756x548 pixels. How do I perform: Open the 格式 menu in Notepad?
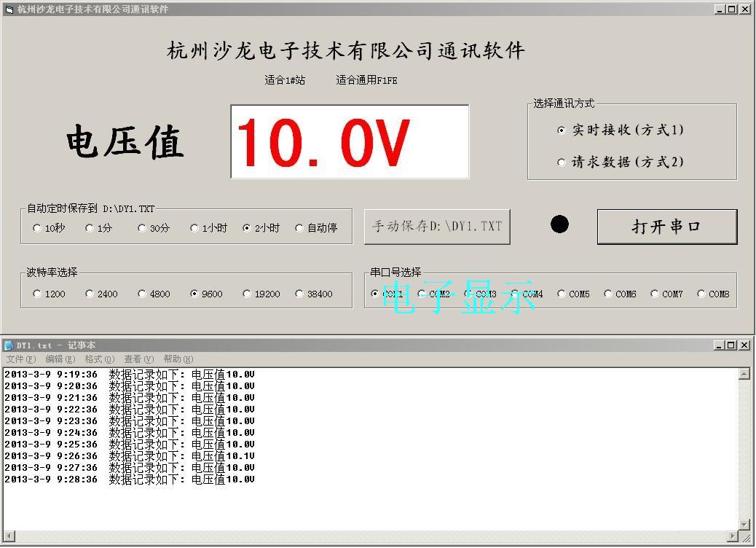(100, 359)
